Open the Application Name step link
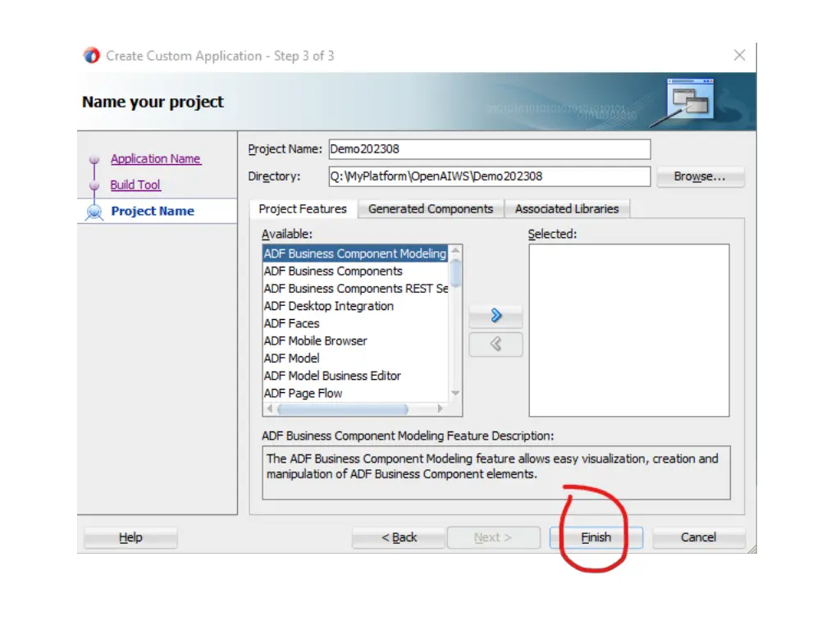The image size is (840, 630). 155,159
